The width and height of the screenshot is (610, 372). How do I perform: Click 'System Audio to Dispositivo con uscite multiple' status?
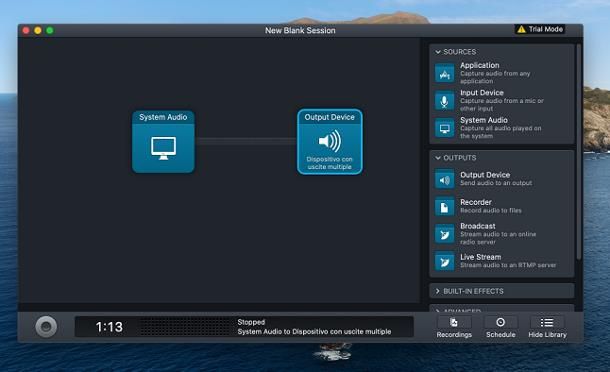pos(314,332)
